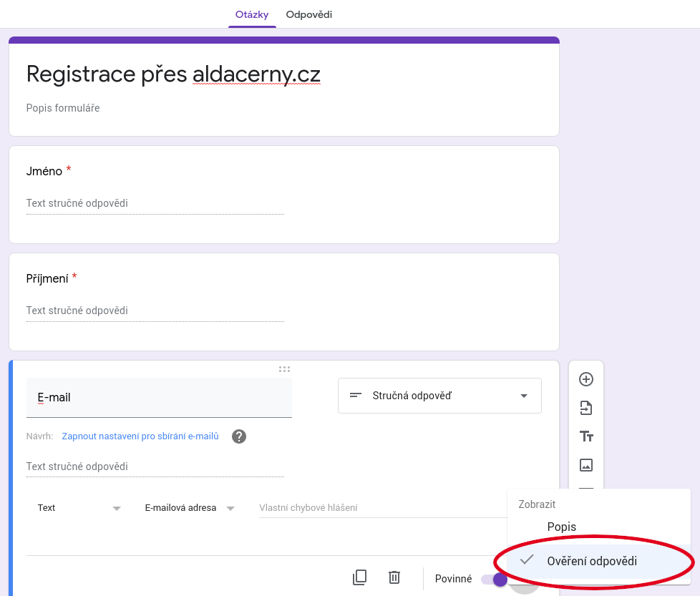Open the E-mailová adresa validation dropdown

coord(190,508)
